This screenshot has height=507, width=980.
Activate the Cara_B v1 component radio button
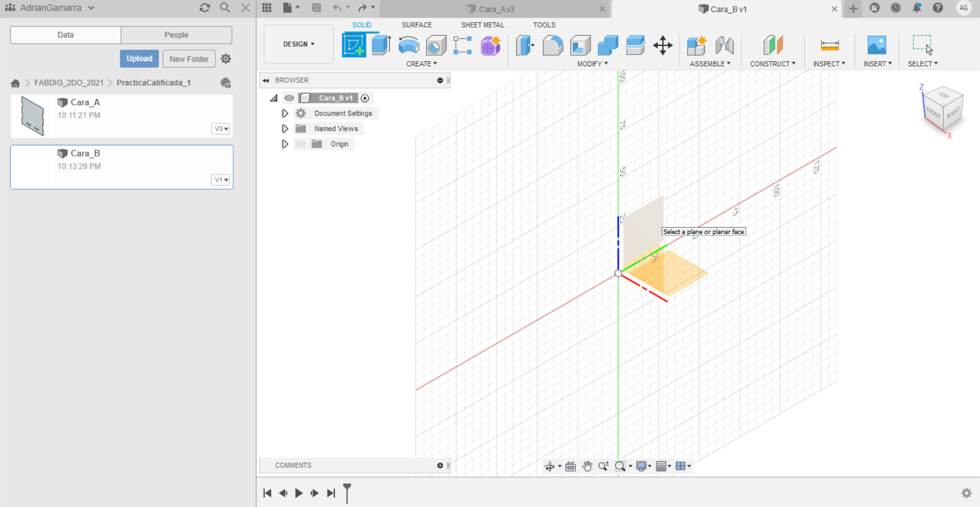point(365,98)
